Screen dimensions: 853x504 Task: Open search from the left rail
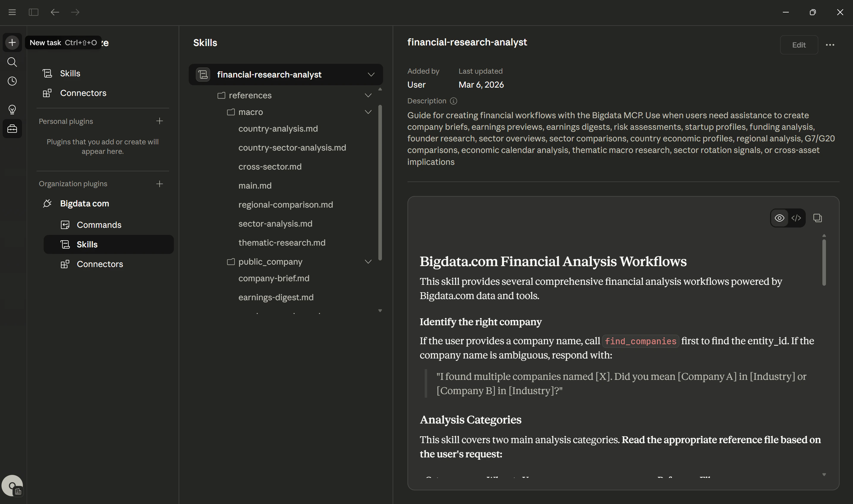click(12, 62)
